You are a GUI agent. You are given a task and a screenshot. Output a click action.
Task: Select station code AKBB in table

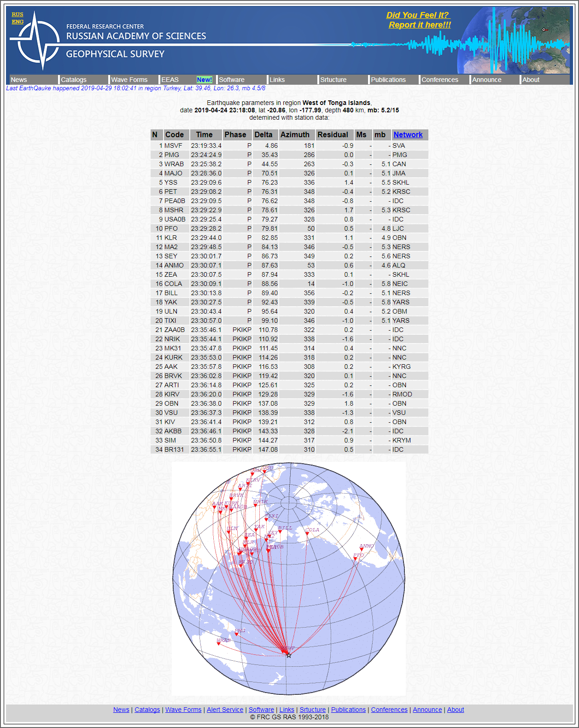tap(173, 431)
